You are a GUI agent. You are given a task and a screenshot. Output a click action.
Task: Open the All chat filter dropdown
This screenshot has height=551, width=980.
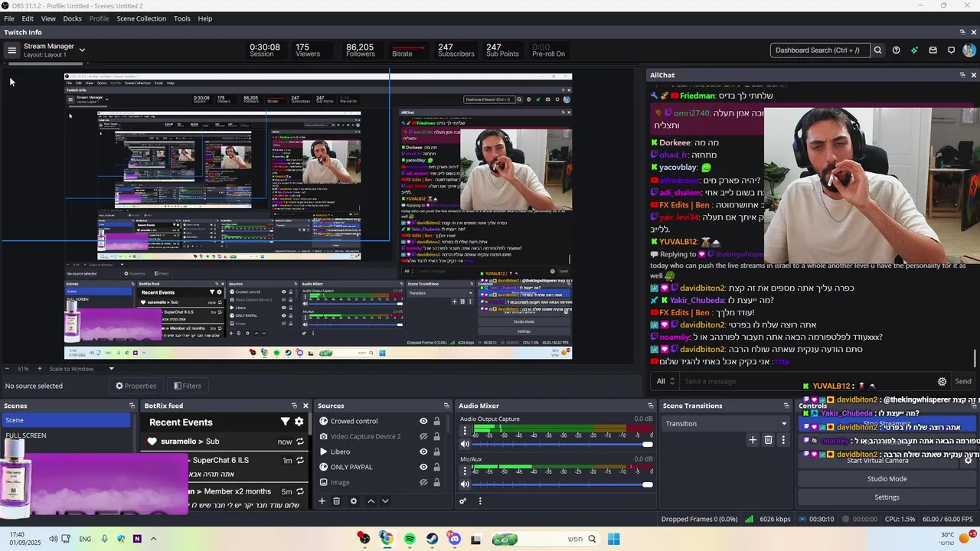665,381
